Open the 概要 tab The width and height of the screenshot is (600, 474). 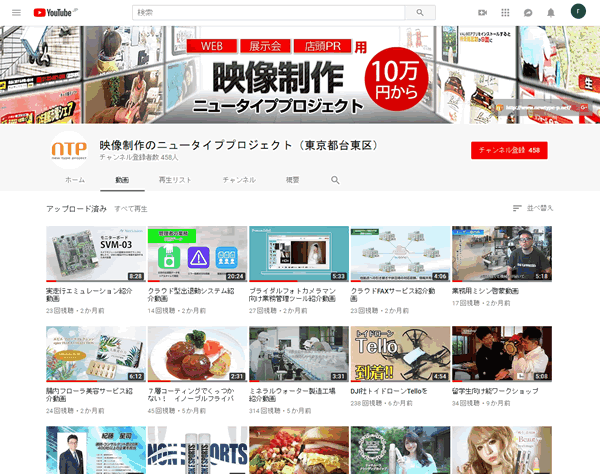[x=293, y=180]
